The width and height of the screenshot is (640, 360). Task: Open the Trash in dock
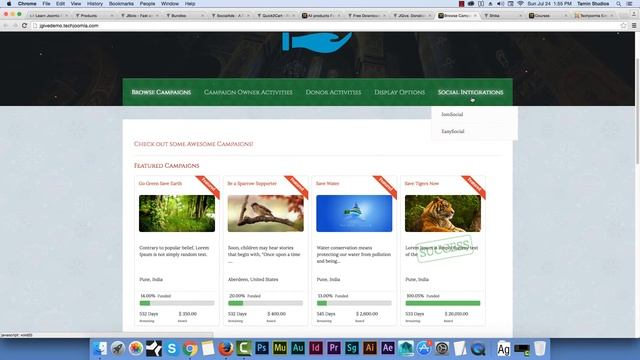[540, 348]
